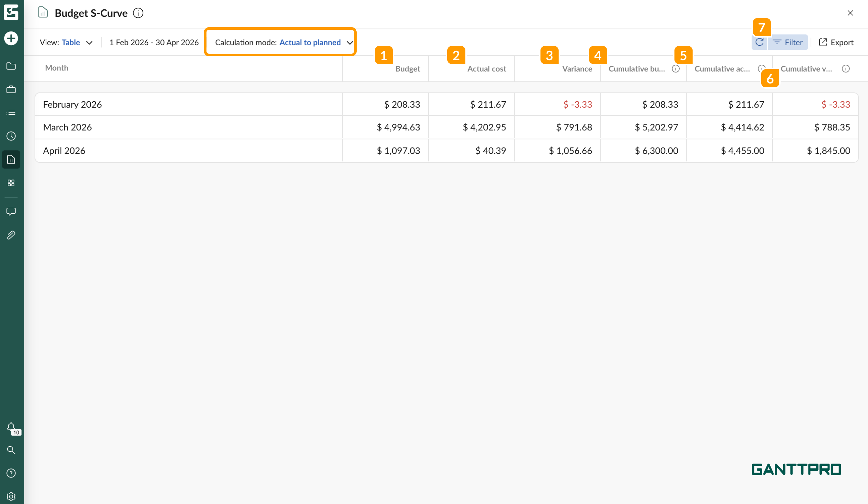Open the attachments paperclip icon

click(11, 235)
